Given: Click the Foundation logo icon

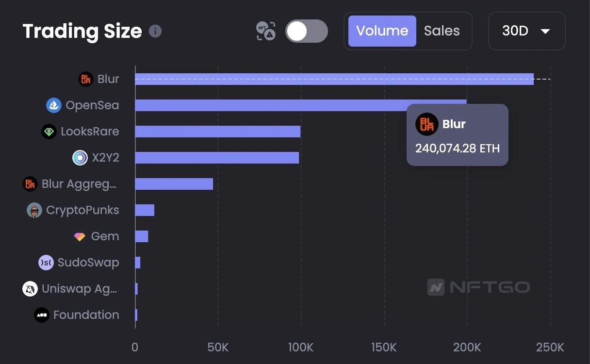Looking at the screenshot, I should pos(42,315).
